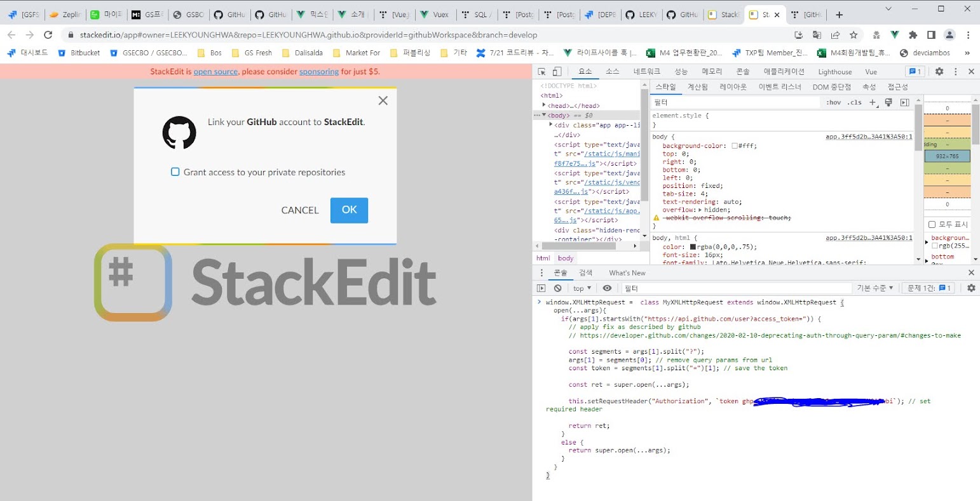Viewport: 980px width, 501px height.
Task: Open a new browser tab with plus
Action: click(x=839, y=15)
